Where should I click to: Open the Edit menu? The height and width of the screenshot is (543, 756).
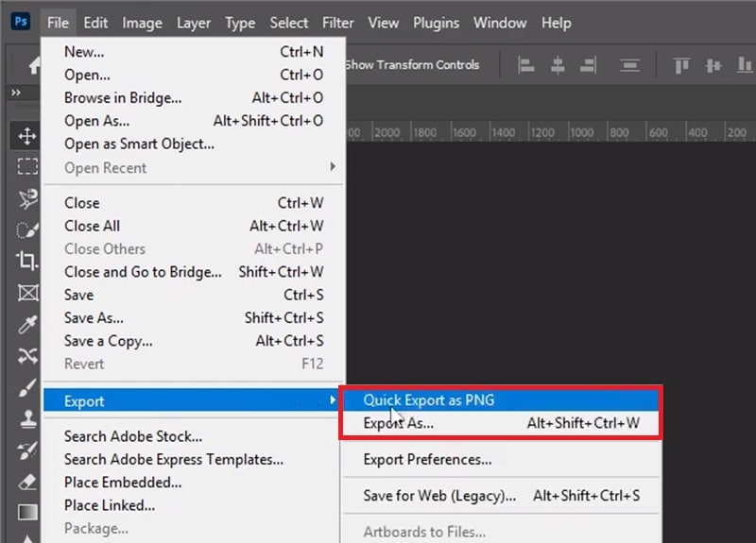click(x=95, y=23)
